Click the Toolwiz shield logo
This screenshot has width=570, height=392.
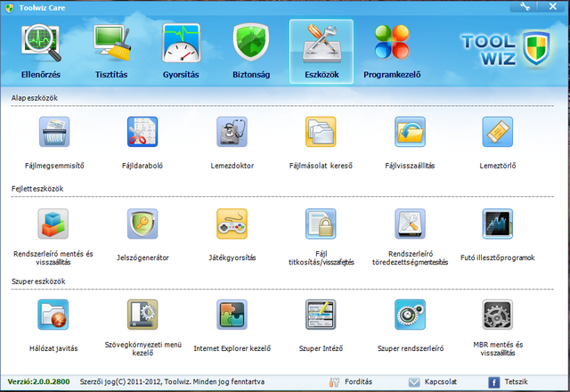coord(536,48)
